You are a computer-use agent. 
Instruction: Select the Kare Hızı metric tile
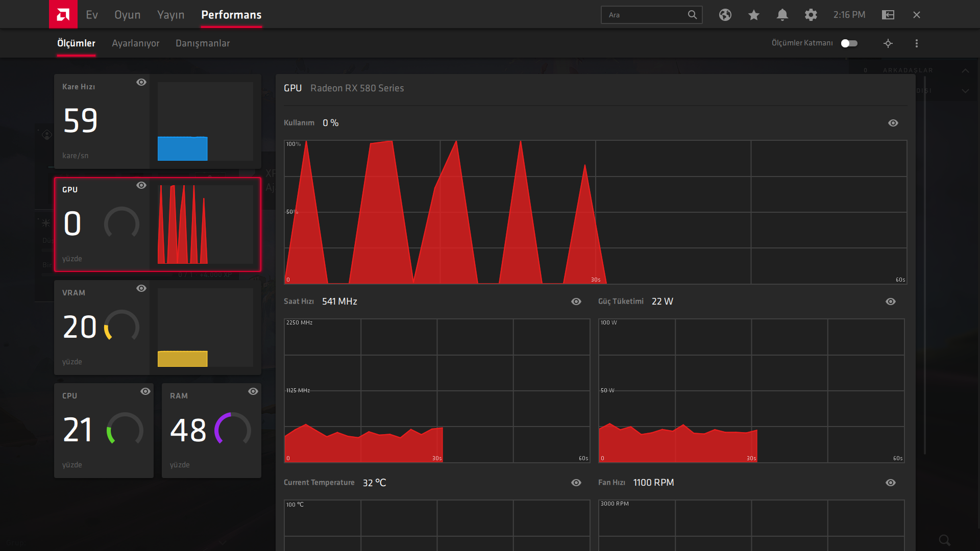coord(158,121)
